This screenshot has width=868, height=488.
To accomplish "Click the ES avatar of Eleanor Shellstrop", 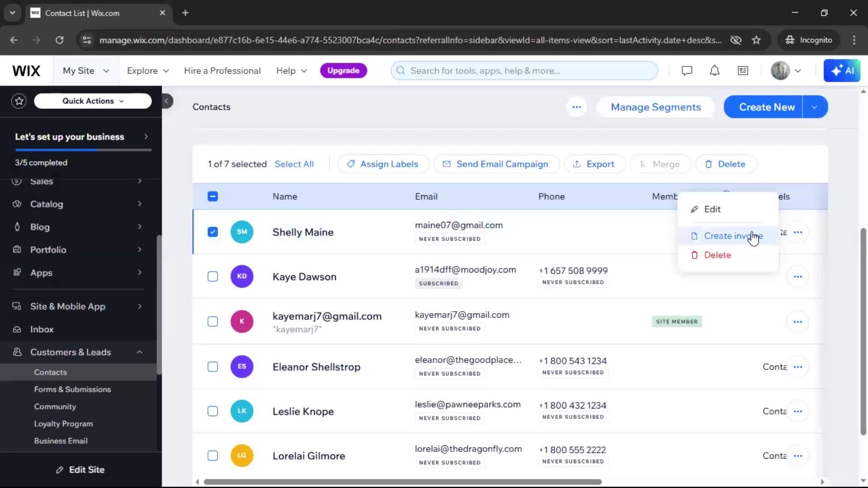I will (x=242, y=366).
